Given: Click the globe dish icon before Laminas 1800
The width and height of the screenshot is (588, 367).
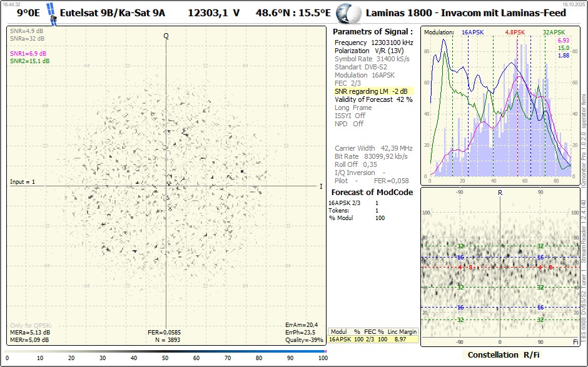Looking at the screenshot, I should click(348, 14).
